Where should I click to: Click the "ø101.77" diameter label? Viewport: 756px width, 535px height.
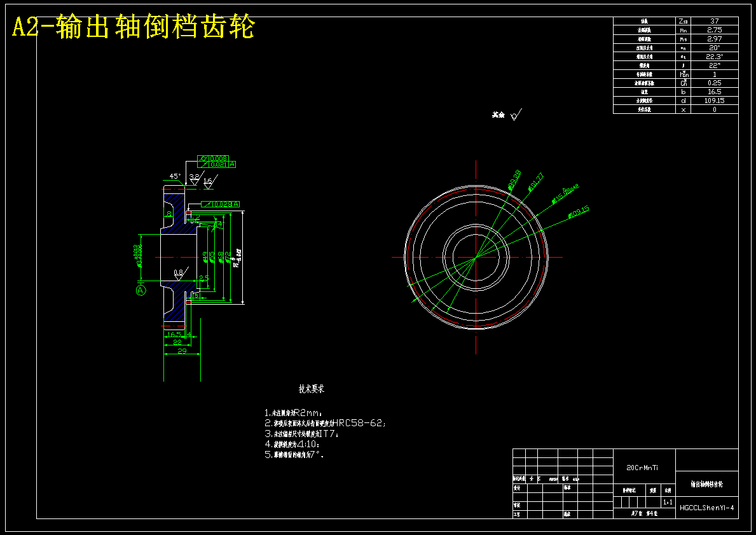pos(535,182)
